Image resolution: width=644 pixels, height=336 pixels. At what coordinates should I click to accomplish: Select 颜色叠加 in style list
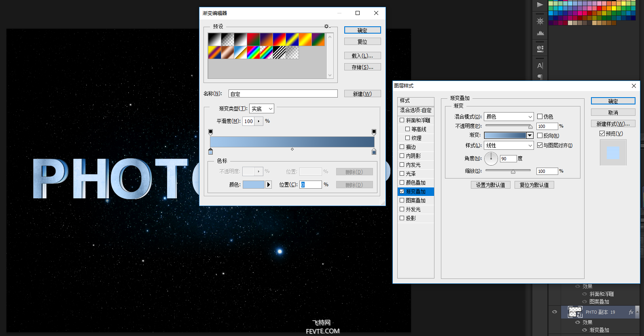[x=416, y=183]
